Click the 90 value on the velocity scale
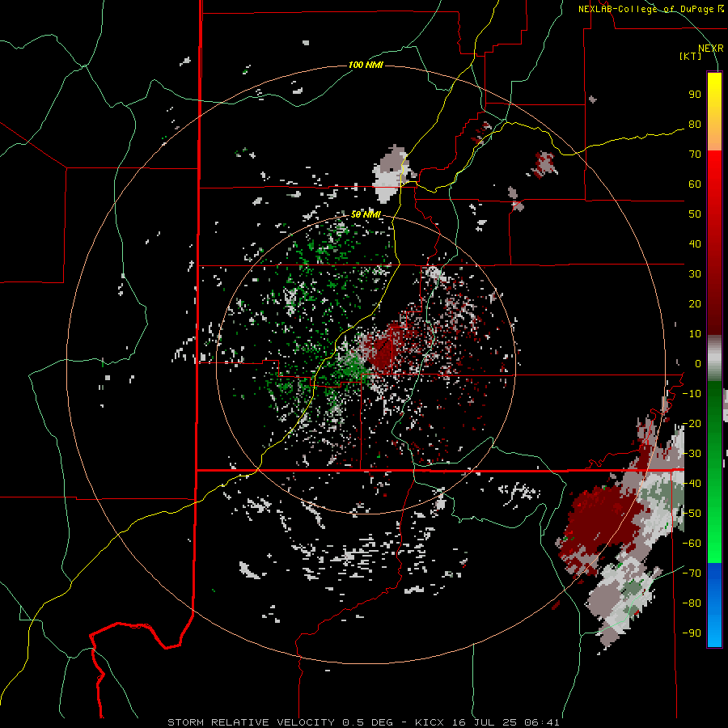728x728 pixels. coord(695,95)
